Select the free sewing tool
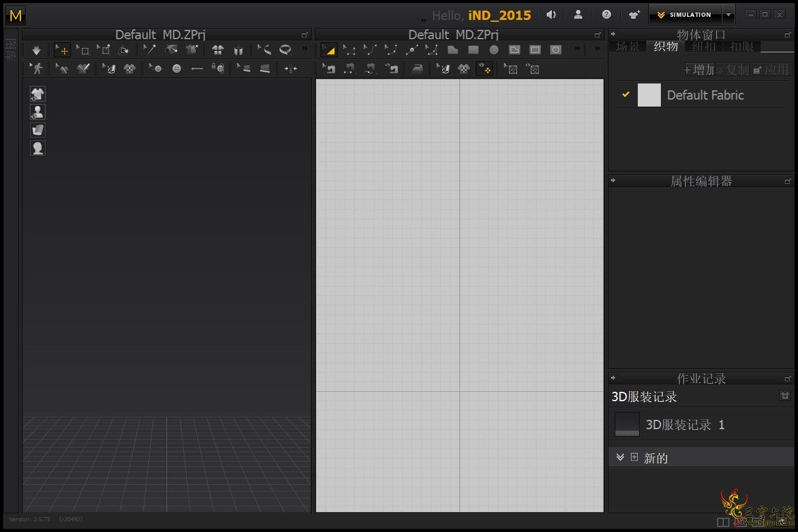 point(370,69)
